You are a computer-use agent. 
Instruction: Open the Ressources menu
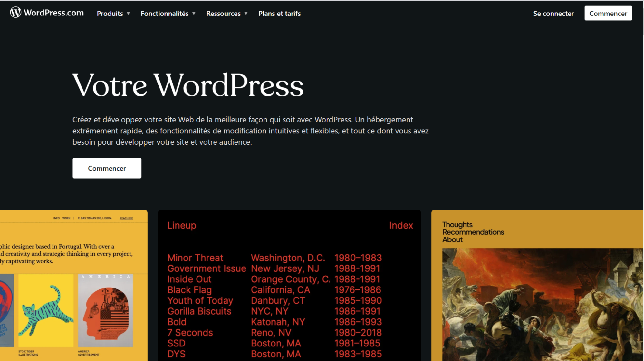click(223, 14)
